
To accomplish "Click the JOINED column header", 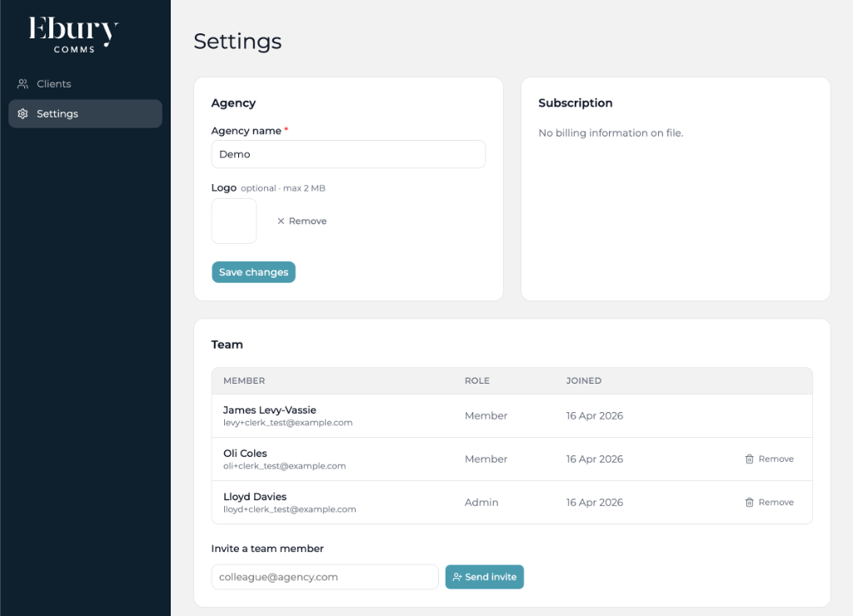I will (584, 380).
